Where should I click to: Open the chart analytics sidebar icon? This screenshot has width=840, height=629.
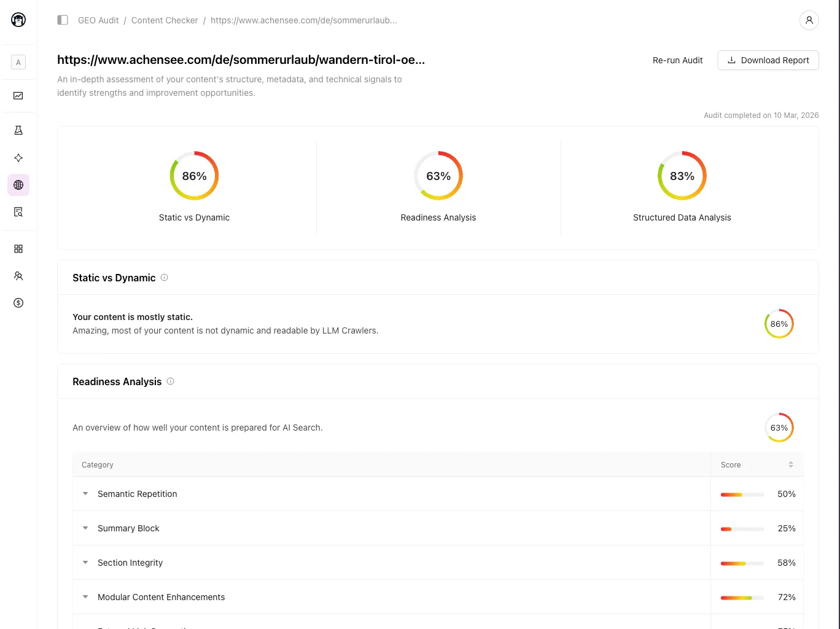coord(18,96)
